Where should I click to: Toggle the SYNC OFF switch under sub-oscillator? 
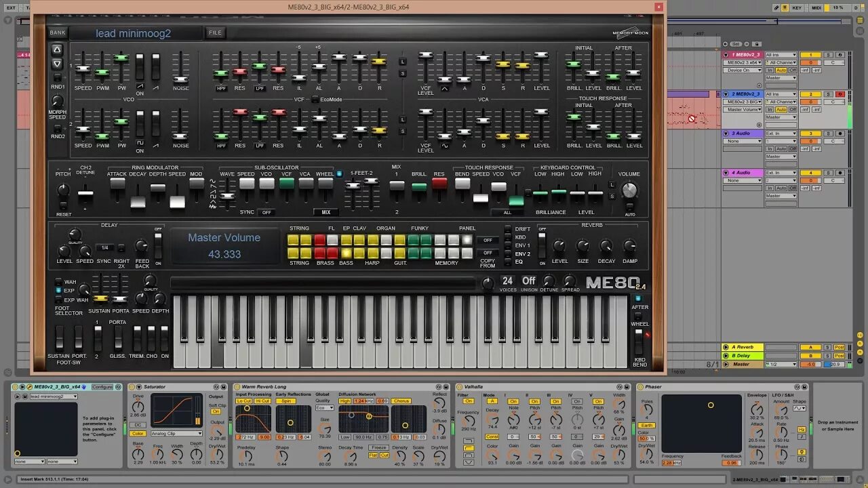point(267,212)
